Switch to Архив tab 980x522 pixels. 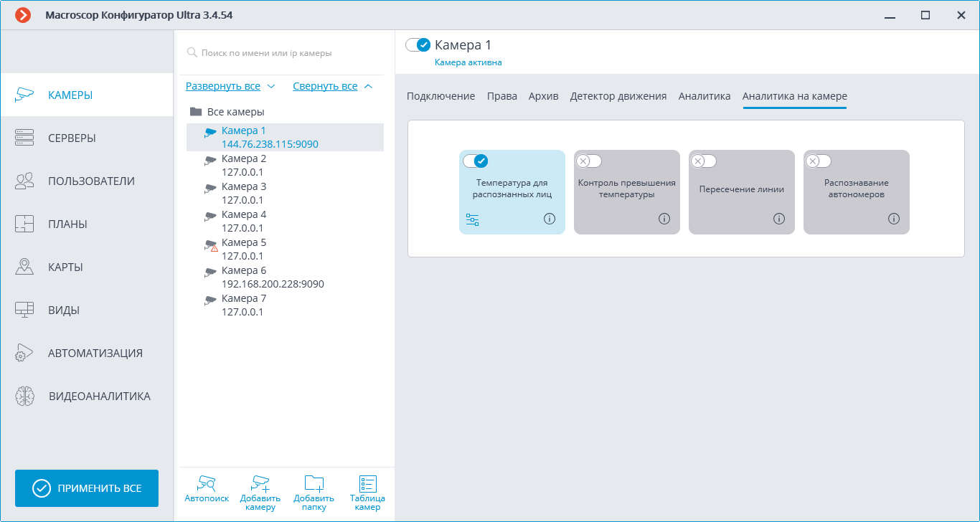click(x=544, y=96)
